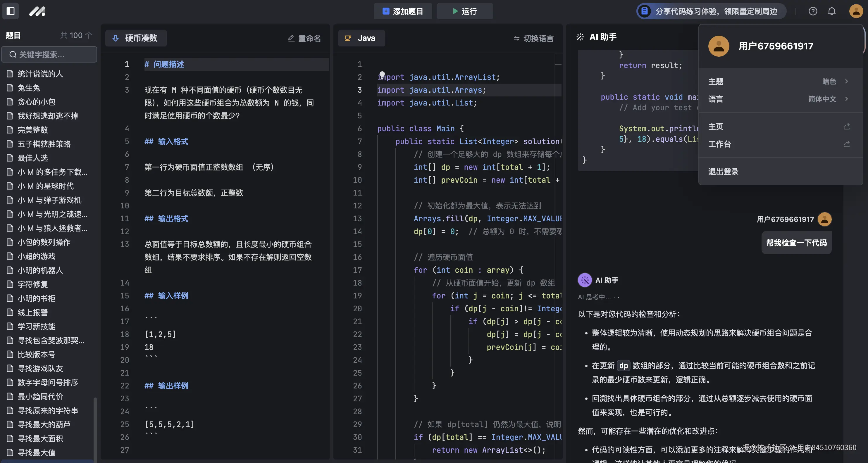Select the Java editor tab
This screenshot has height=463, width=868.
pos(361,38)
